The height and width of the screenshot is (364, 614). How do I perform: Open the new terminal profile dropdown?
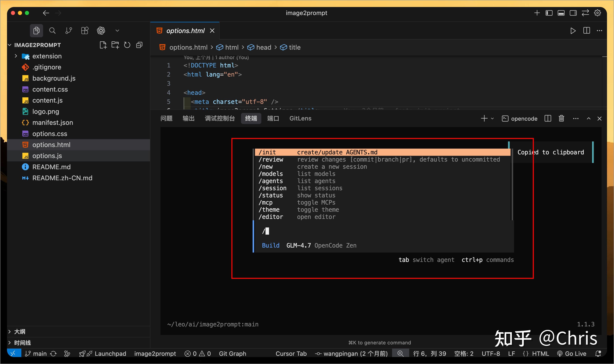pyautogui.click(x=492, y=119)
